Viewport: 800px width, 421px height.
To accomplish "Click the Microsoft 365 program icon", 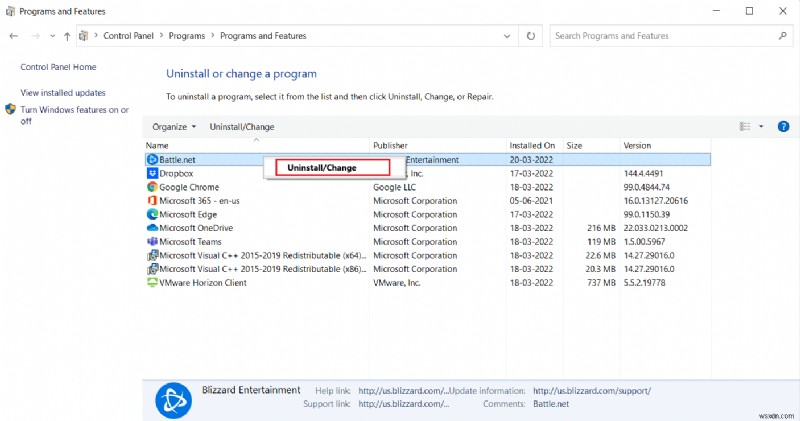I will 152,201.
